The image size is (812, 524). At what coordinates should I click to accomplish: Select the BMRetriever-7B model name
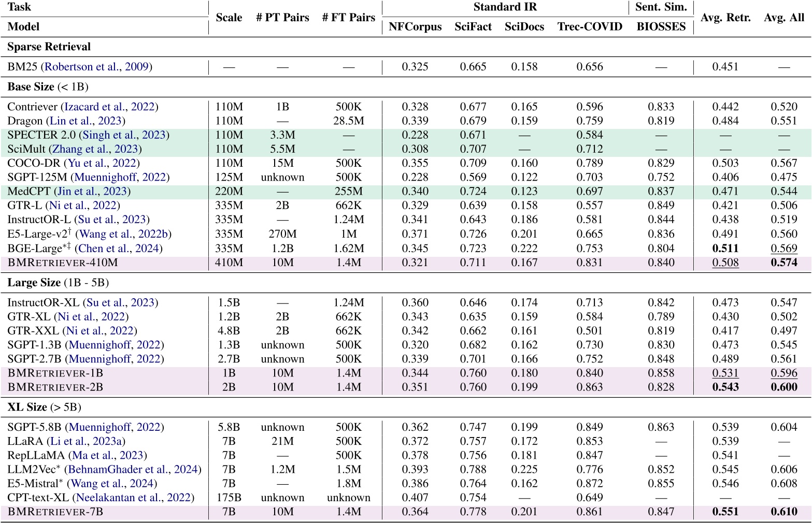(55, 512)
